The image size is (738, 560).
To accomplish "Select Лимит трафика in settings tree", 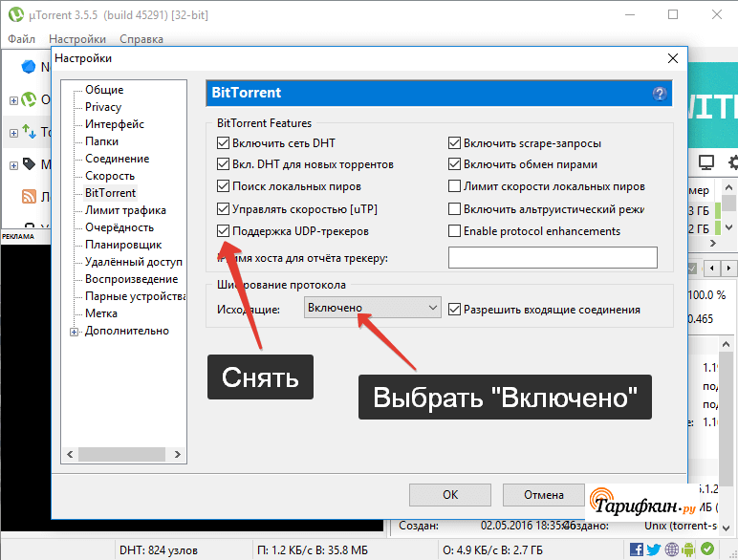I will point(125,210).
